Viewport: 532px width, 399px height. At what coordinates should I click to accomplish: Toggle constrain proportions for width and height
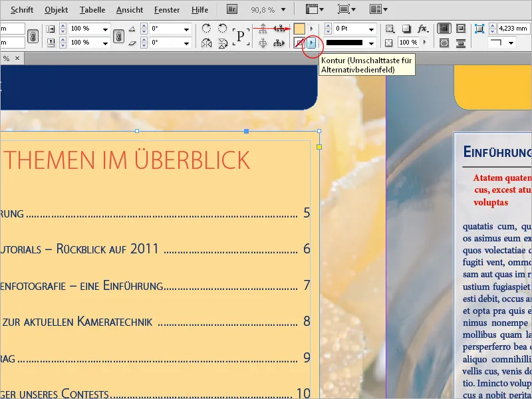coord(33,36)
